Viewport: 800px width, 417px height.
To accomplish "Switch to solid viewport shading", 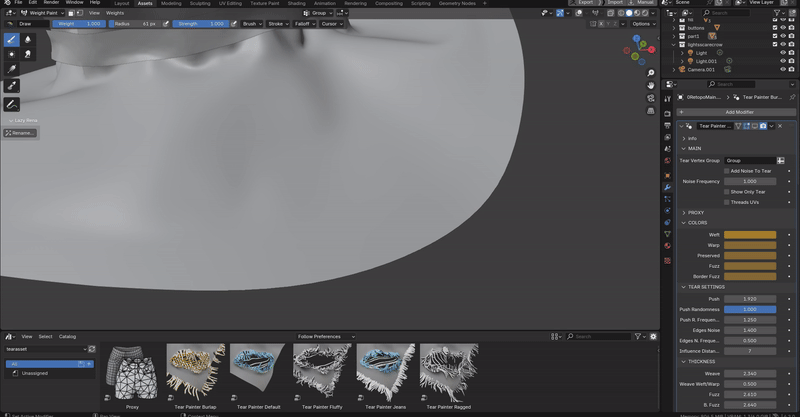I will point(629,13).
